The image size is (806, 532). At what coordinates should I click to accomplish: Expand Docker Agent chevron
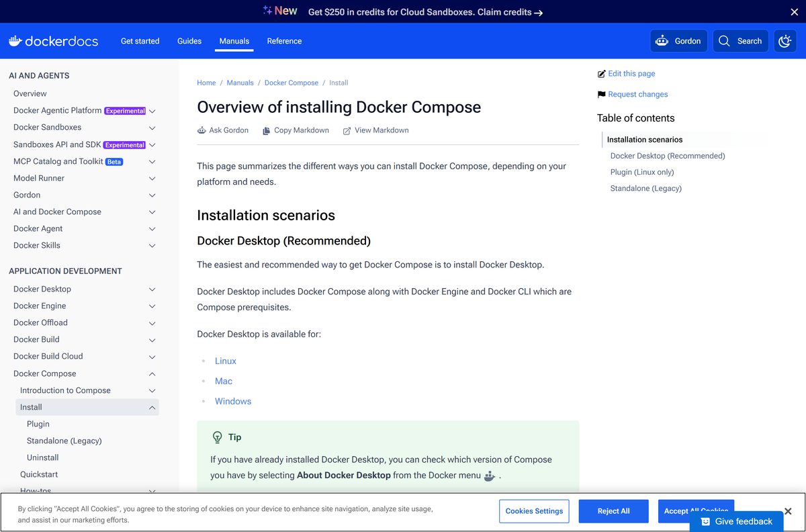[x=152, y=229]
